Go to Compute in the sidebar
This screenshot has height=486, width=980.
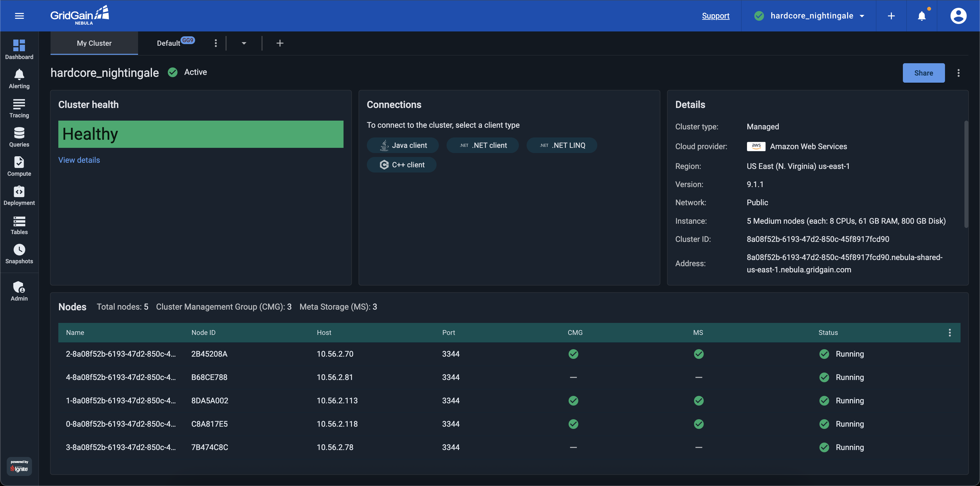[x=19, y=166]
